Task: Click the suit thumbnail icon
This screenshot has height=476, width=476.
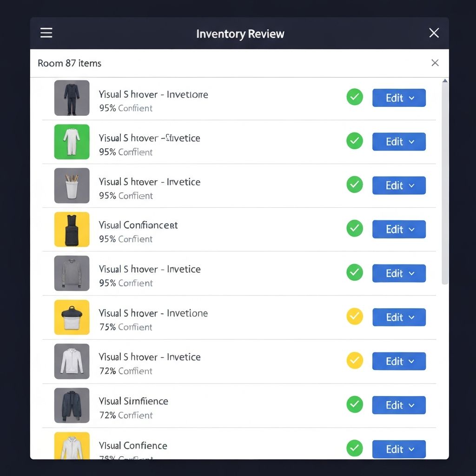Action: (72, 98)
